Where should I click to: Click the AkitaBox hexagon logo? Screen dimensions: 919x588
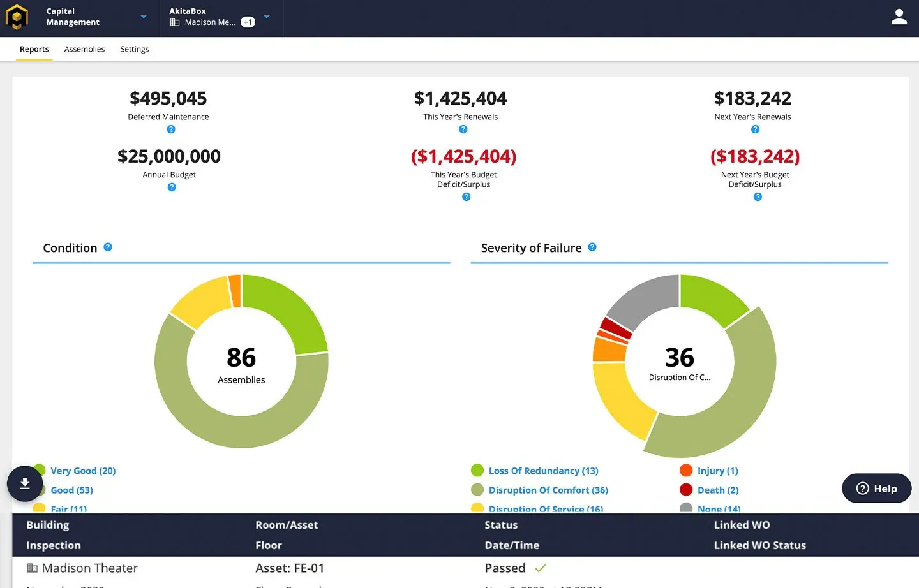click(x=17, y=17)
